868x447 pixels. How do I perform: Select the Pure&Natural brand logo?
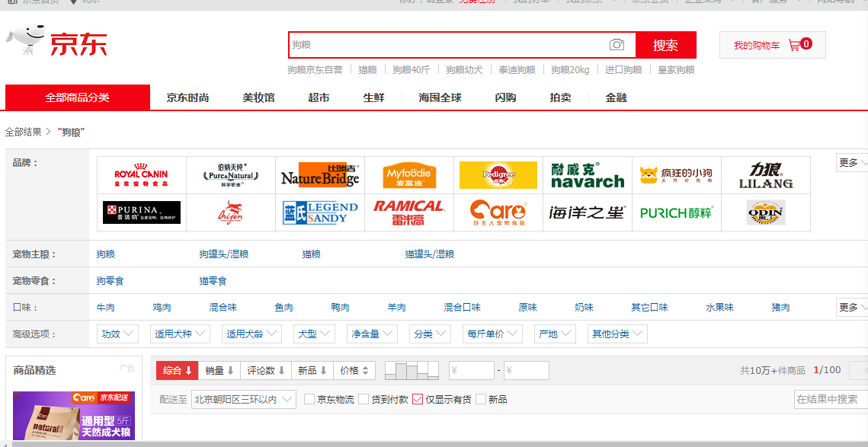231,175
